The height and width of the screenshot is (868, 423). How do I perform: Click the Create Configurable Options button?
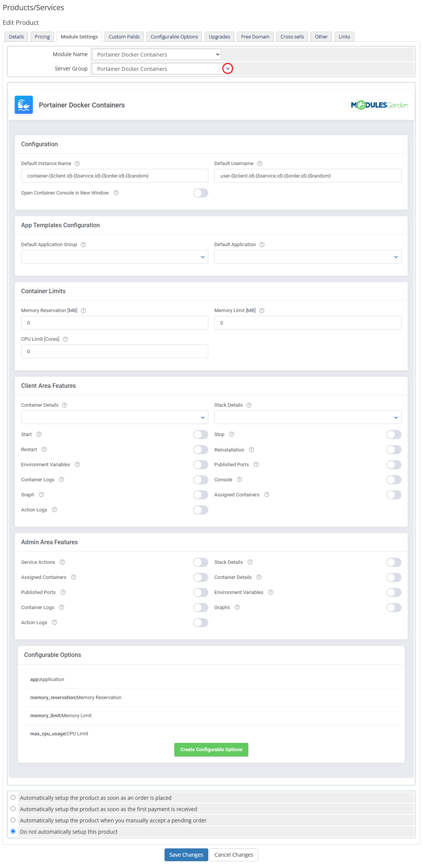pyautogui.click(x=211, y=749)
